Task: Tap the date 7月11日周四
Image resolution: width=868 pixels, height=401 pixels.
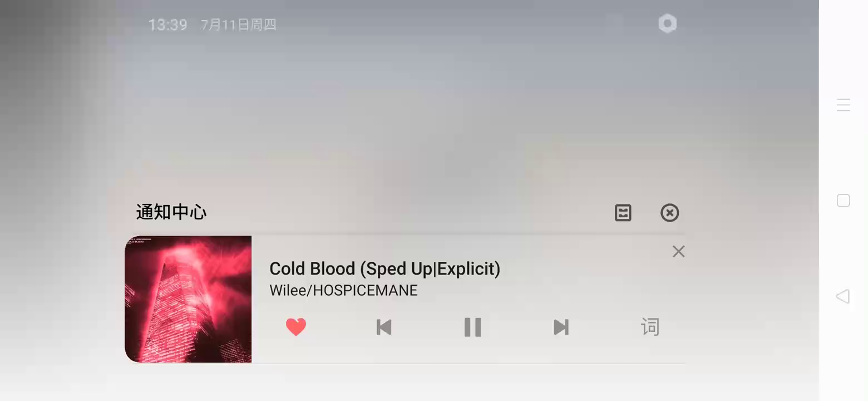Action: pyautogui.click(x=238, y=25)
